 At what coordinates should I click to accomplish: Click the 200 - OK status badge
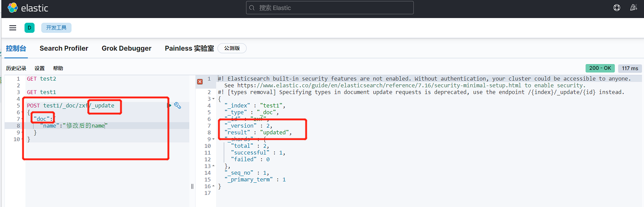tap(600, 68)
